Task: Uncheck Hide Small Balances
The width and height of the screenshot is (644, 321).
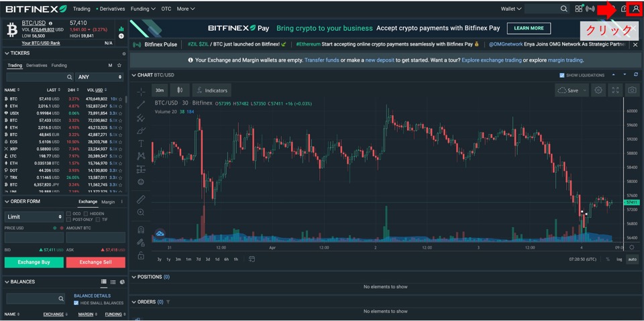Action: click(76, 303)
